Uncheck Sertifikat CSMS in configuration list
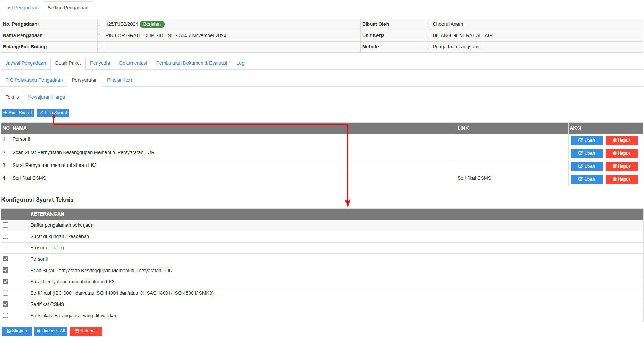This screenshot has width=644, height=339. point(6,304)
